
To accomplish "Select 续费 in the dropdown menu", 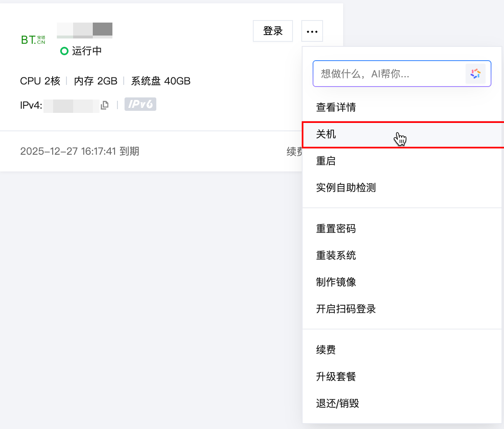I will click(x=326, y=350).
